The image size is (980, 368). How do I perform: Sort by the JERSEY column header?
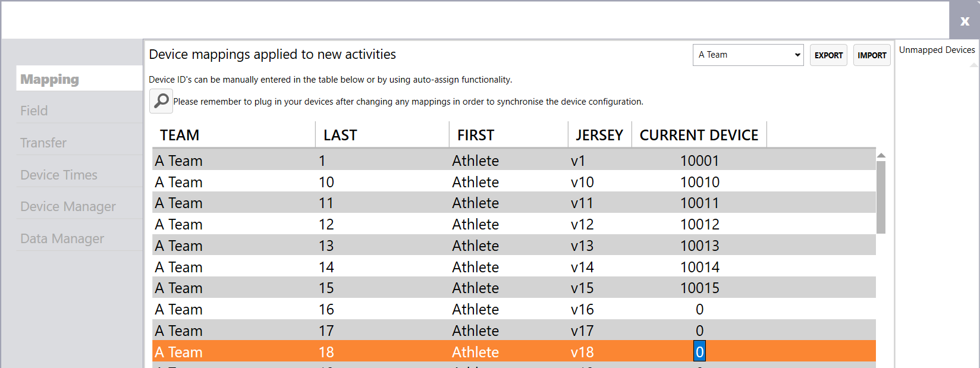[x=599, y=134]
